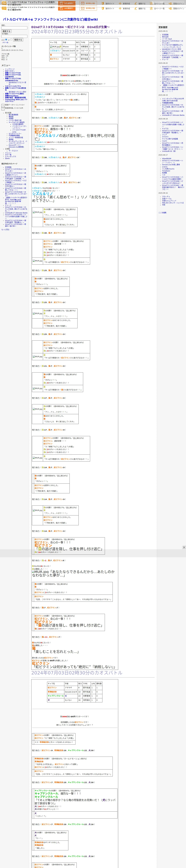186x868 pixels.
Task: Click heading 2024年07月03日02時30分のカオスバトル
Action: [77, 673]
